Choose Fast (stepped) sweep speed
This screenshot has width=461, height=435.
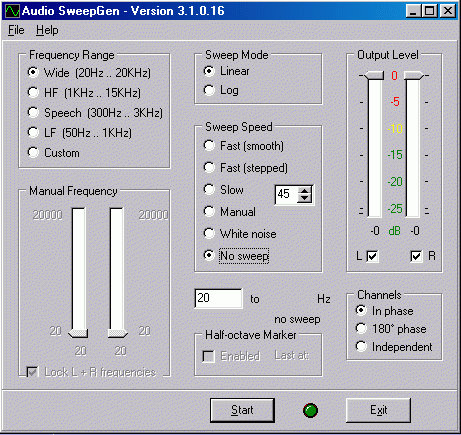245,168
